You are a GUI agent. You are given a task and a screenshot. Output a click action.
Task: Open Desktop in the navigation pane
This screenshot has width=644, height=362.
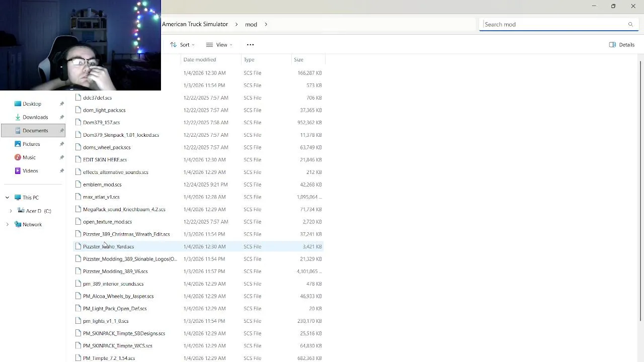click(x=32, y=104)
